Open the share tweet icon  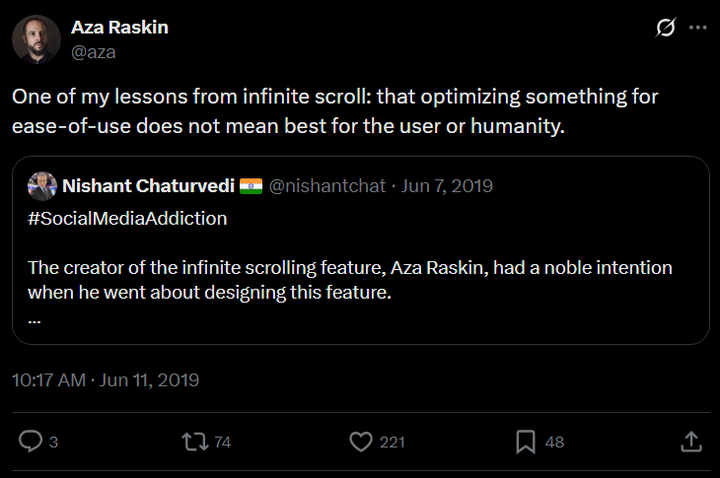pos(690,441)
